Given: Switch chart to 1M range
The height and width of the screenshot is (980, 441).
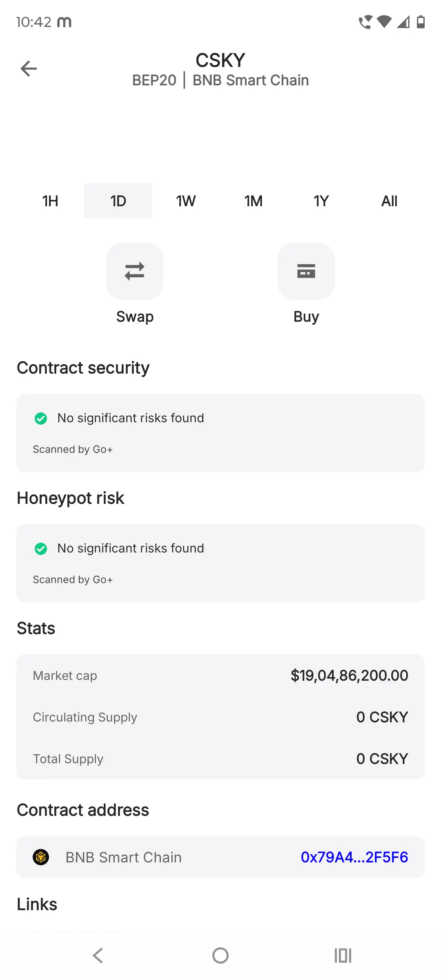Looking at the screenshot, I should click(x=254, y=201).
